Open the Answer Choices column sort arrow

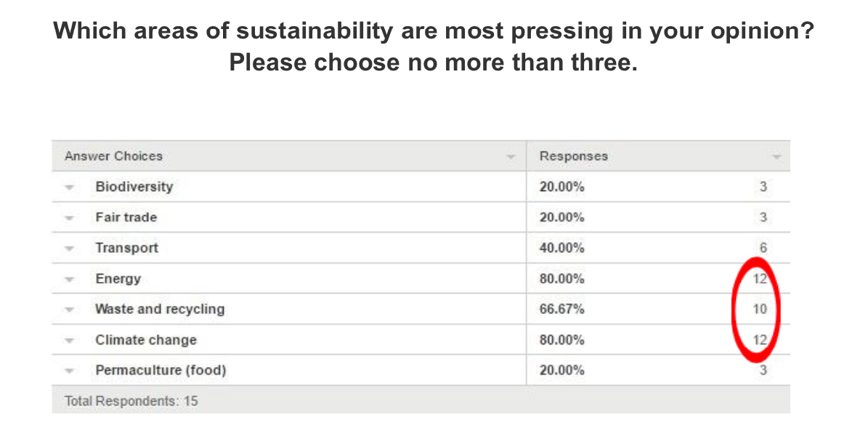coord(511,158)
